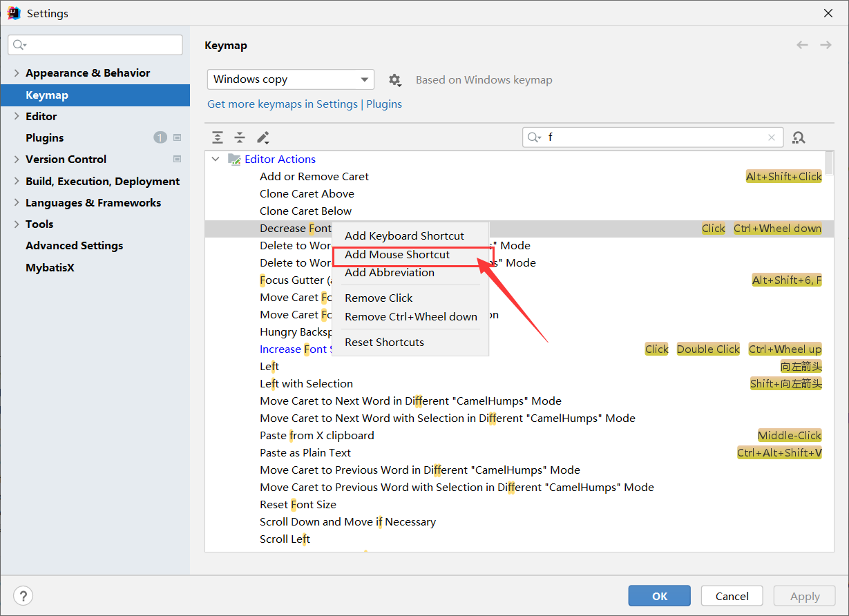
Task: Choose Add Mouse Shortcut from context menu
Action: [x=397, y=255]
